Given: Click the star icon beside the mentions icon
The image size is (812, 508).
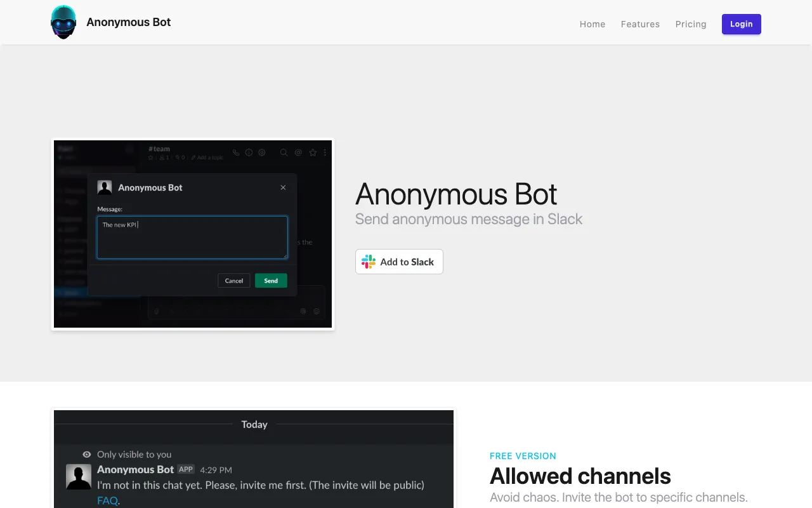Looking at the screenshot, I should (x=313, y=152).
